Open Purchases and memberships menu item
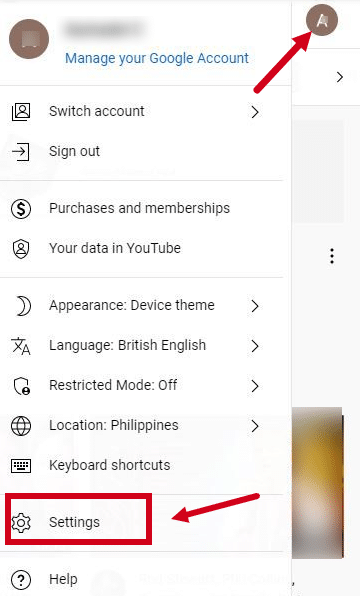The width and height of the screenshot is (360, 596). pyautogui.click(x=140, y=208)
